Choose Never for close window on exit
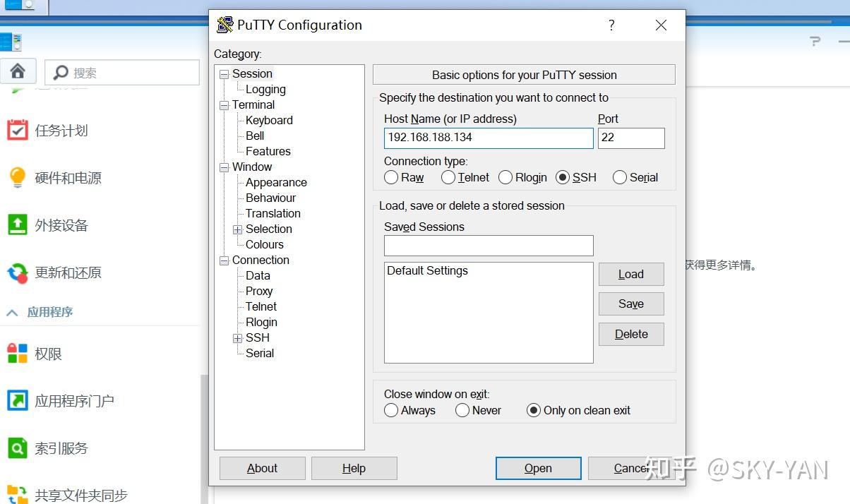Screen dimensions: 850x504 click(462, 410)
